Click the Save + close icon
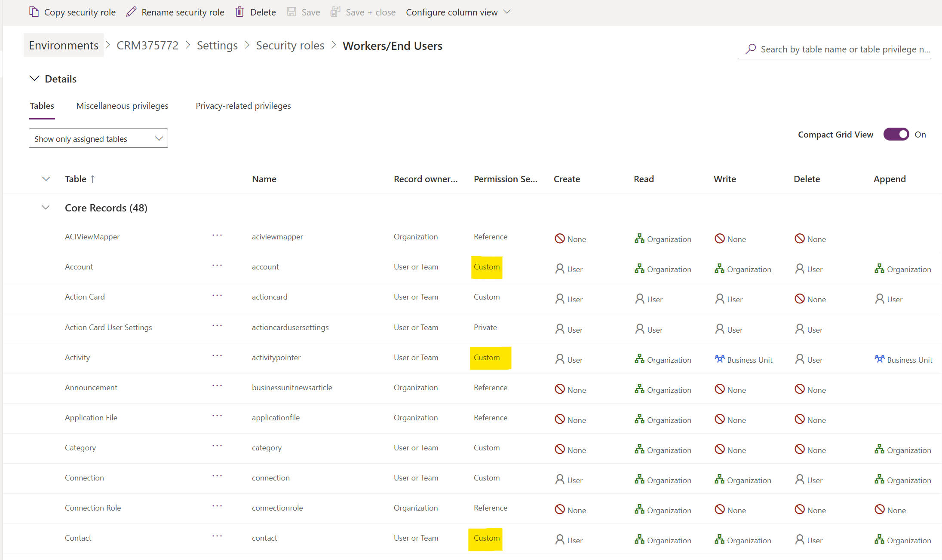Viewport: 942px width, 560px height. pyautogui.click(x=335, y=12)
